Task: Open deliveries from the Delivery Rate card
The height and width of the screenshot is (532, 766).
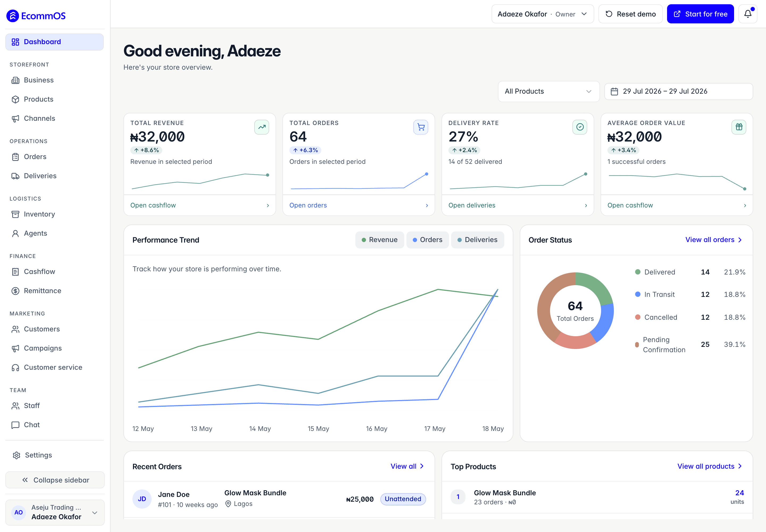Action: tap(517, 205)
